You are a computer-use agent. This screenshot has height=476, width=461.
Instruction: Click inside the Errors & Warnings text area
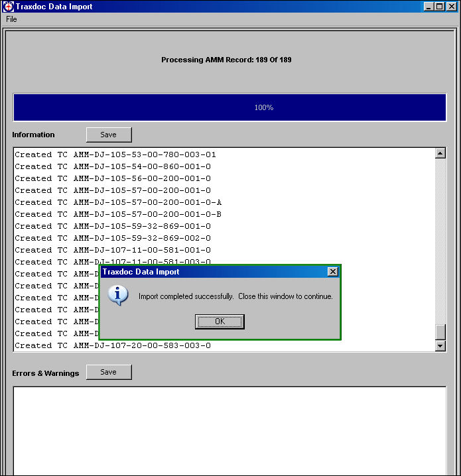230,431
